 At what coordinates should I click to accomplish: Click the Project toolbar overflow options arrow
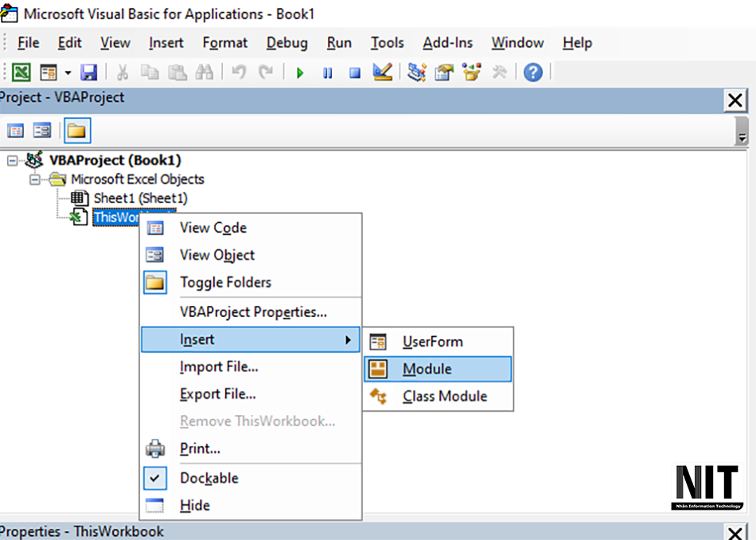(742, 131)
